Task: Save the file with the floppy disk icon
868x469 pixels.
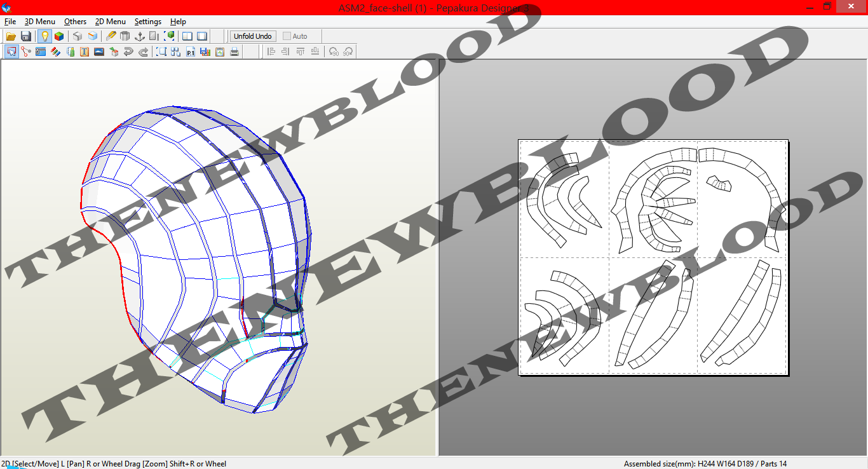Action: pos(26,36)
